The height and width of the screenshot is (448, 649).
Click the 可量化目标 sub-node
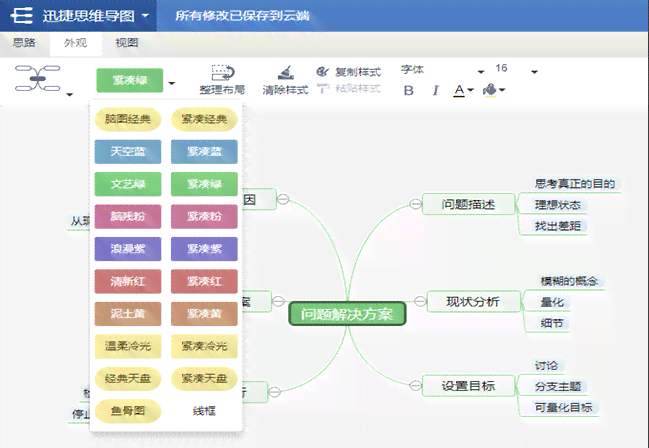point(563,407)
